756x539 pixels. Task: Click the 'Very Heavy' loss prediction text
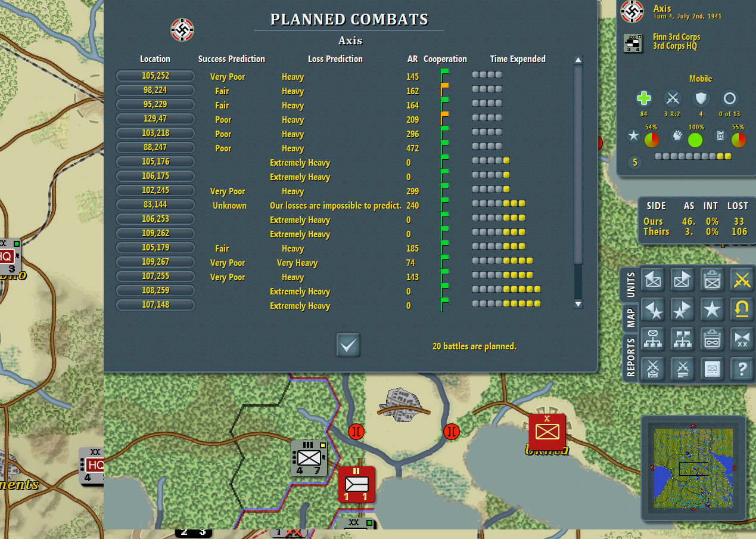pyautogui.click(x=297, y=262)
